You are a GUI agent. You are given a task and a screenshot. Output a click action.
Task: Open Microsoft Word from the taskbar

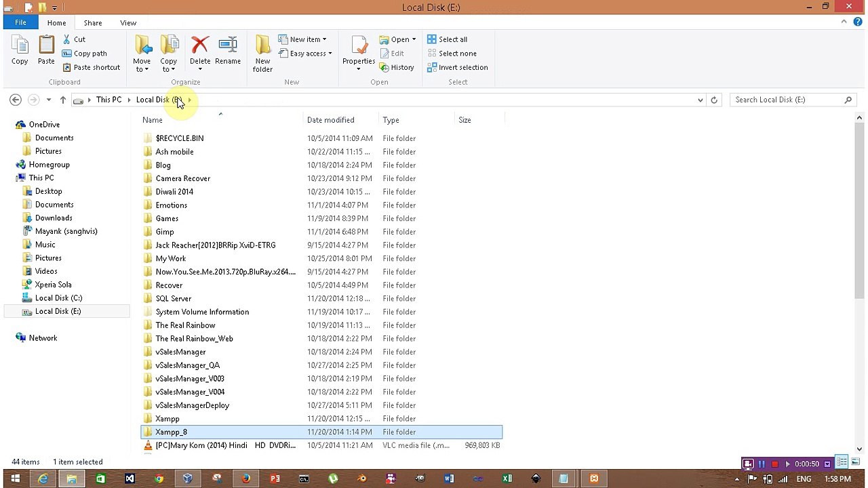449,479
